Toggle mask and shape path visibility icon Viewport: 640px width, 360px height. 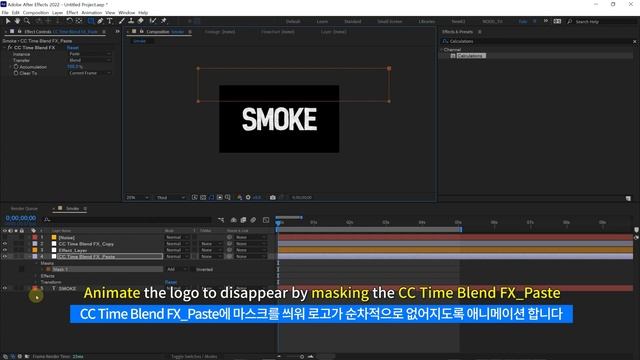211,198
